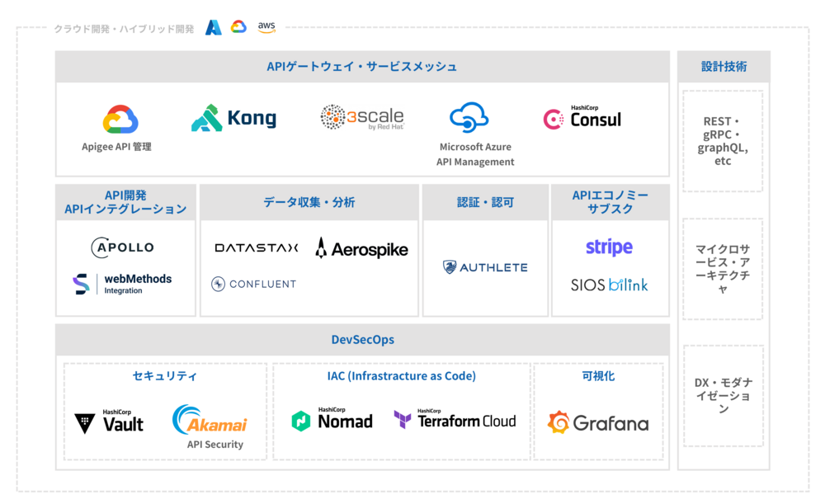Click the Terraform Cloud logo
The width and height of the screenshot is (825, 504).
pyautogui.click(x=455, y=419)
